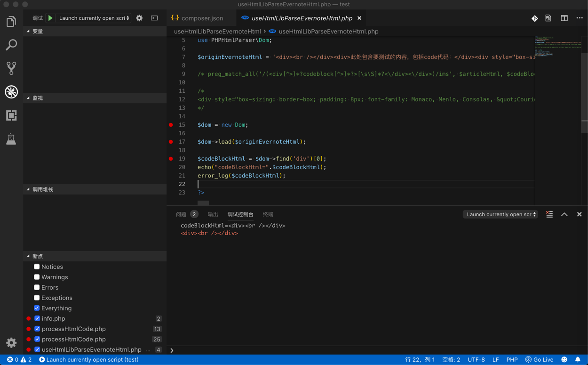The width and height of the screenshot is (588, 365).
Task: Open launch.json with the gear icon
Action: (x=139, y=18)
